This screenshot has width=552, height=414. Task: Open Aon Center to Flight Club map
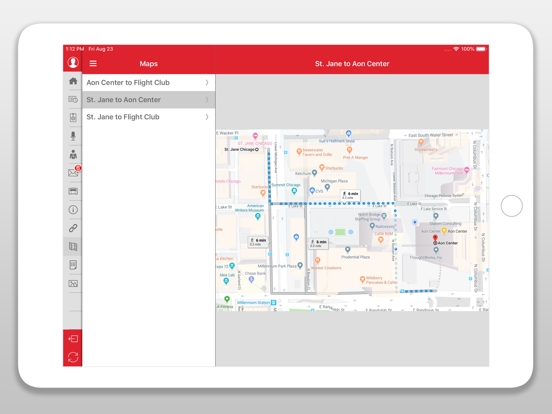(x=149, y=82)
